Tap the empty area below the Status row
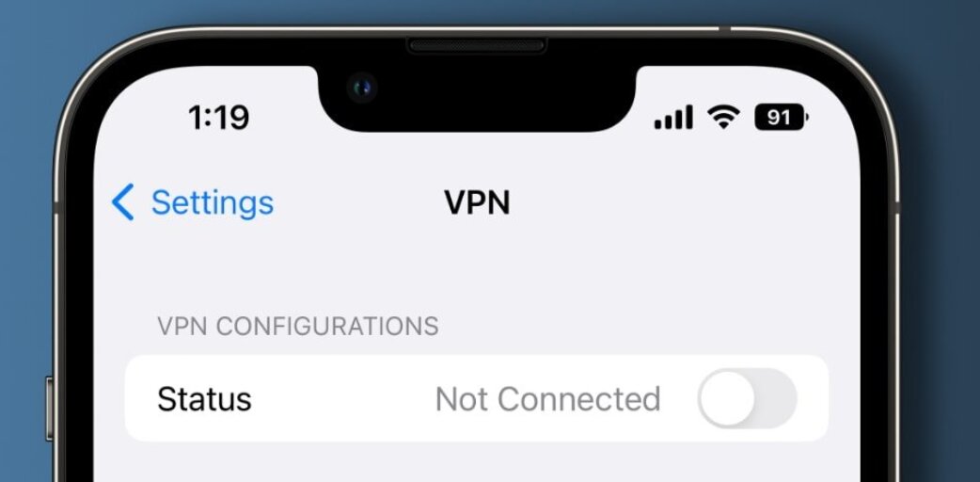The image size is (980, 482). [x=477, y=462]
